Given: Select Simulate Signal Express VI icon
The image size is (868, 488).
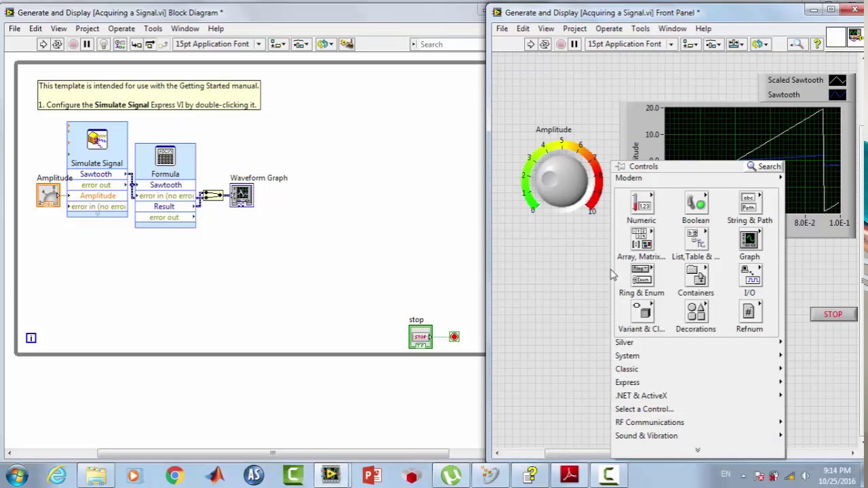Looking at the screenshot, I should click(97, 140).
